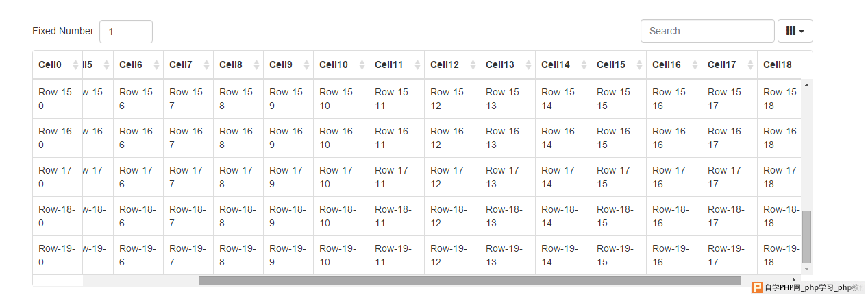Click the vertical scrollbar up arrow

(x=806, y=85)
